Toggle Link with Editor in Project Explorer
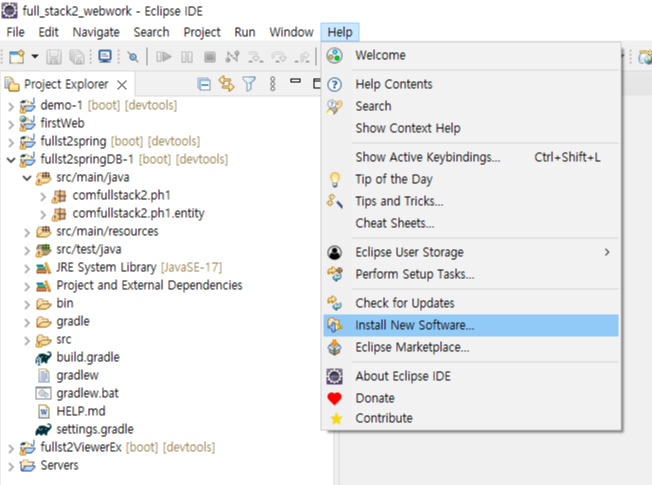This screenshot has width=652, height=485. click(x=227, y=84)
